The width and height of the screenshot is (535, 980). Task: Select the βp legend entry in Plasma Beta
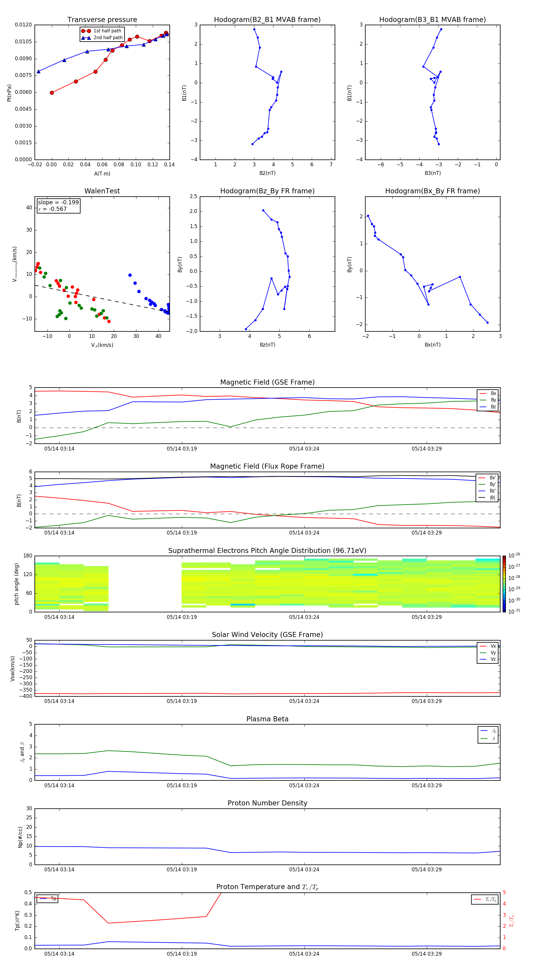point(488,731)
